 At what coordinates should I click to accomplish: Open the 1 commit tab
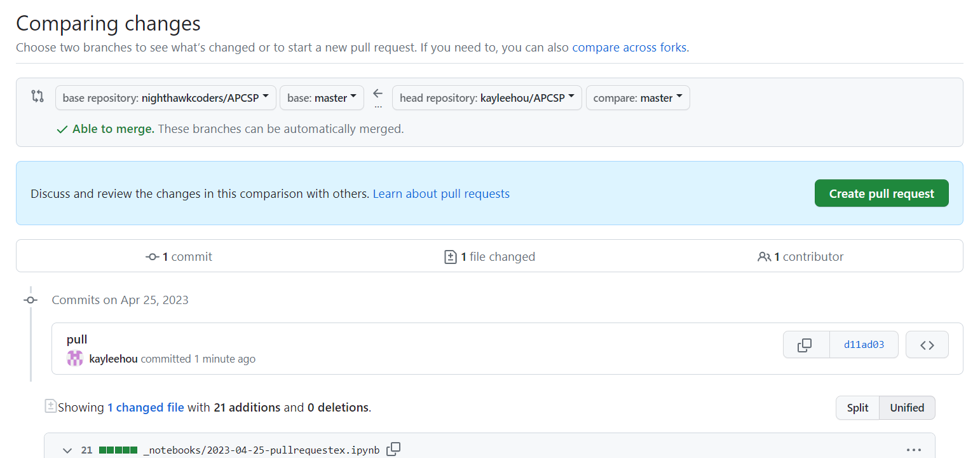tap(179, 256)
